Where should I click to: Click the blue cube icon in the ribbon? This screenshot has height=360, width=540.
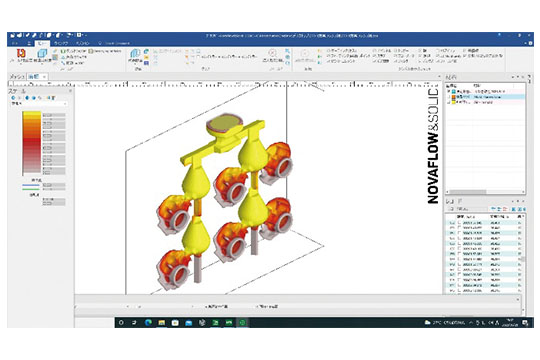[42, 53]
